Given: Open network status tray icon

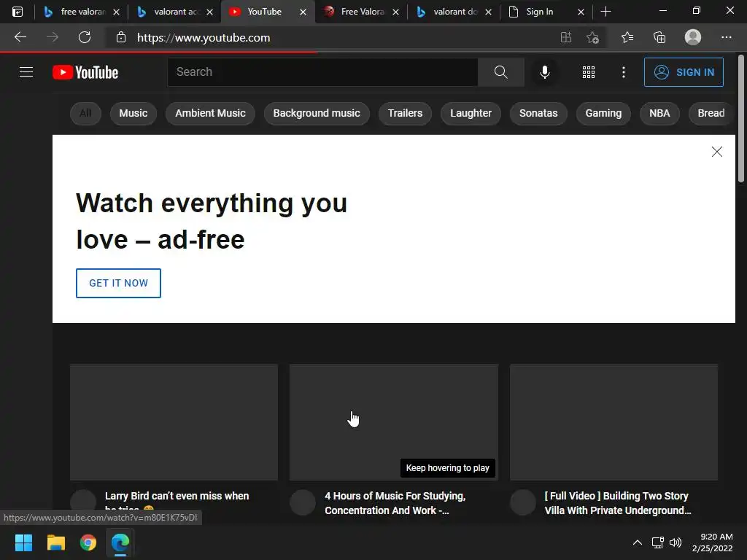Looking at the screenshot, I should [658, 542].
